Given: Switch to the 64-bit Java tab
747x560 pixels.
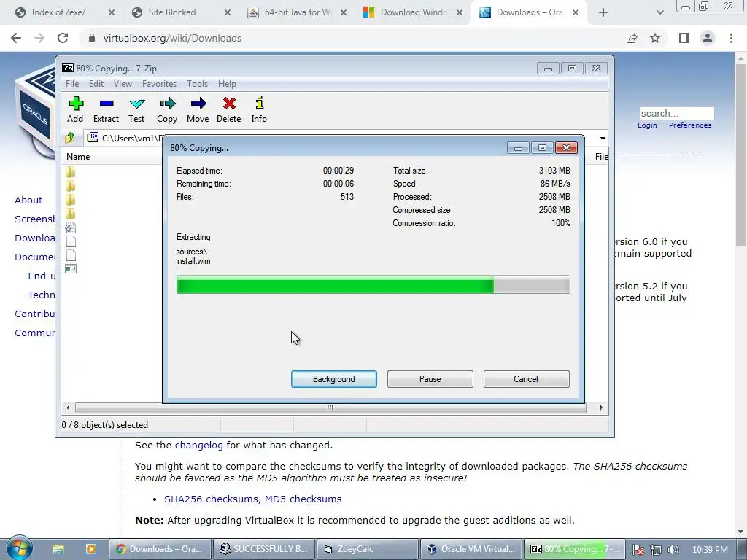Looking at the screenshot, I should [297, 12].
